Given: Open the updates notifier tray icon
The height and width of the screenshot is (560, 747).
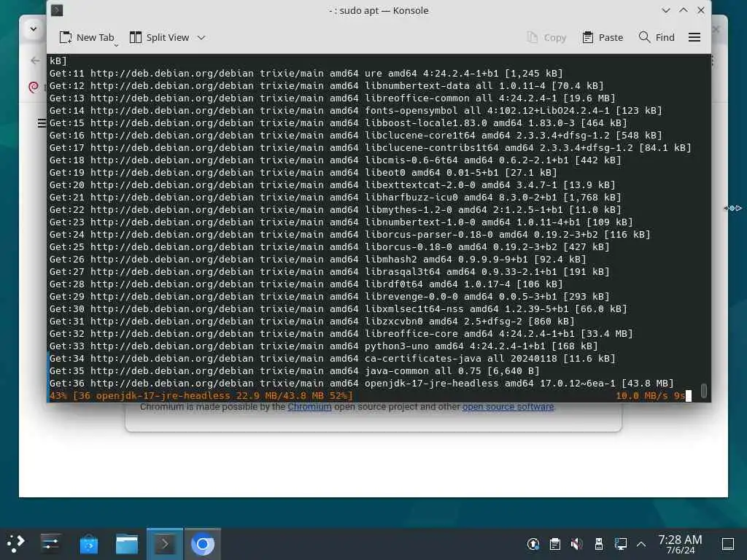Looking at the screenshot, I should [x=533, y=544].
